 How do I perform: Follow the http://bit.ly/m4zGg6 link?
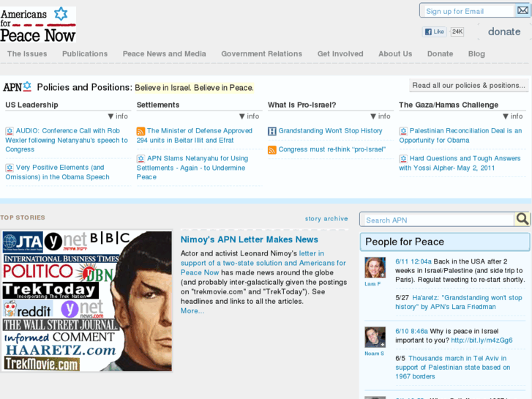(x=482, y=340)
